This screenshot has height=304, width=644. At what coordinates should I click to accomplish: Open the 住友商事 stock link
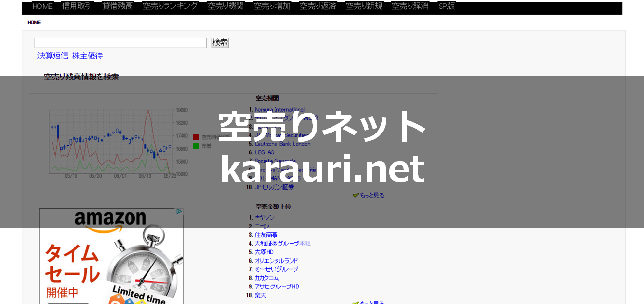click(266, 235)
